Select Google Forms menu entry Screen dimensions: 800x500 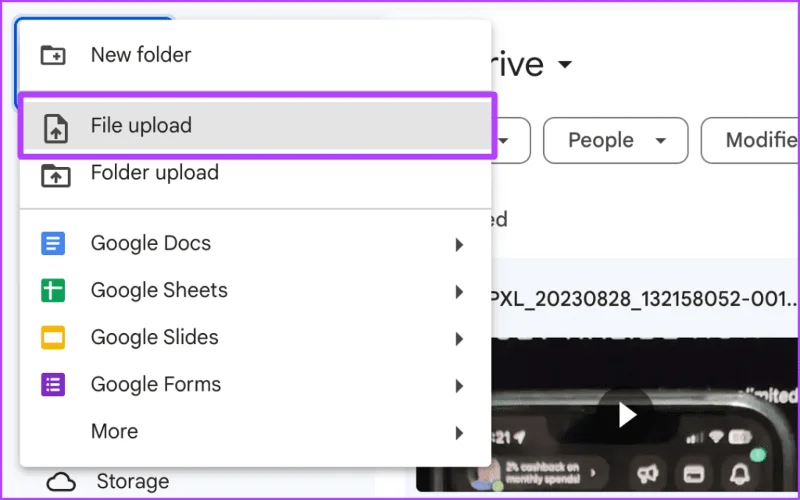pos(255,385)
